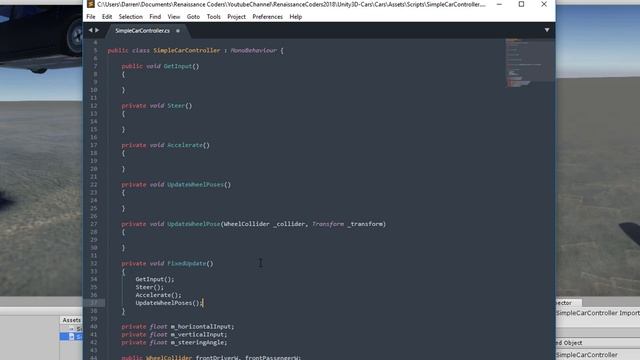640x360 pixels.
Task: Click the GetInput(); call on line 34
Action: (x=155, y=279)
